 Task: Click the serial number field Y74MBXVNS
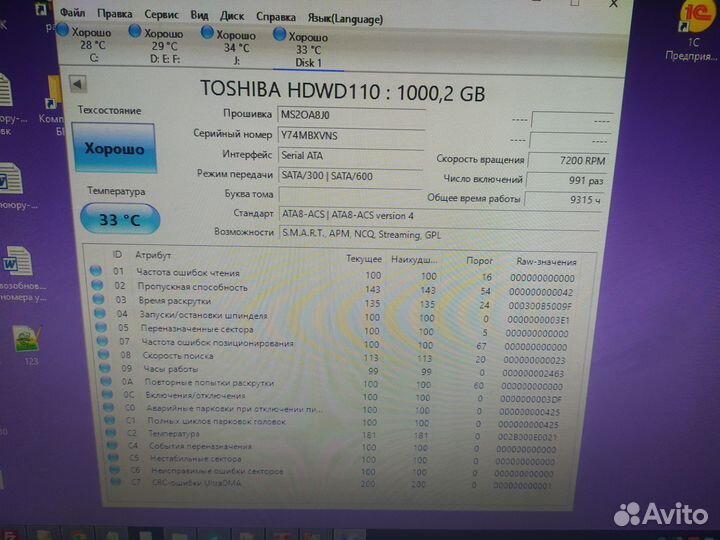[351, 136]
